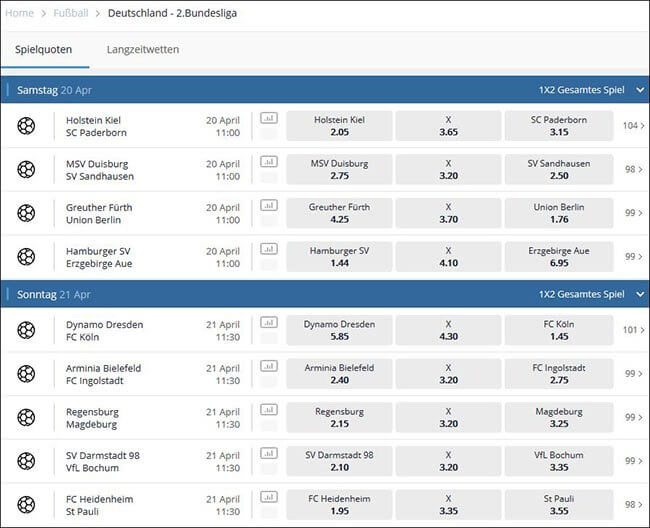Bet on draw at 3.65

coord(449,126)
